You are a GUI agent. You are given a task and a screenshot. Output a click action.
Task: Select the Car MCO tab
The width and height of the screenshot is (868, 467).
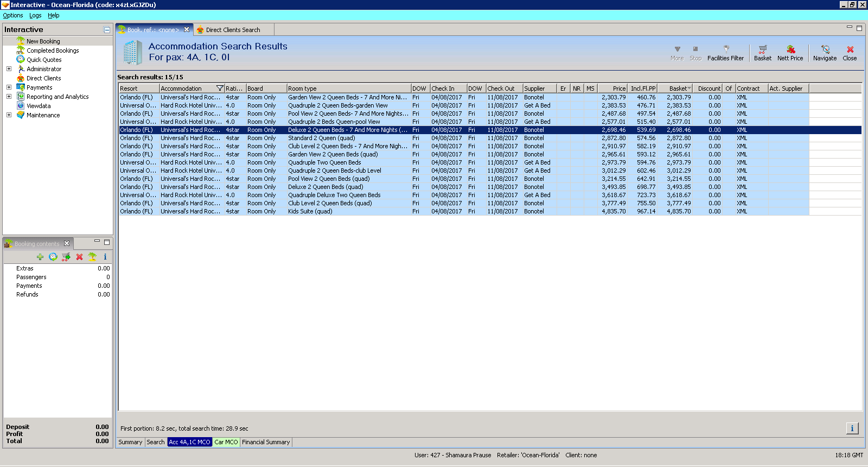click(x=226, y=442)
